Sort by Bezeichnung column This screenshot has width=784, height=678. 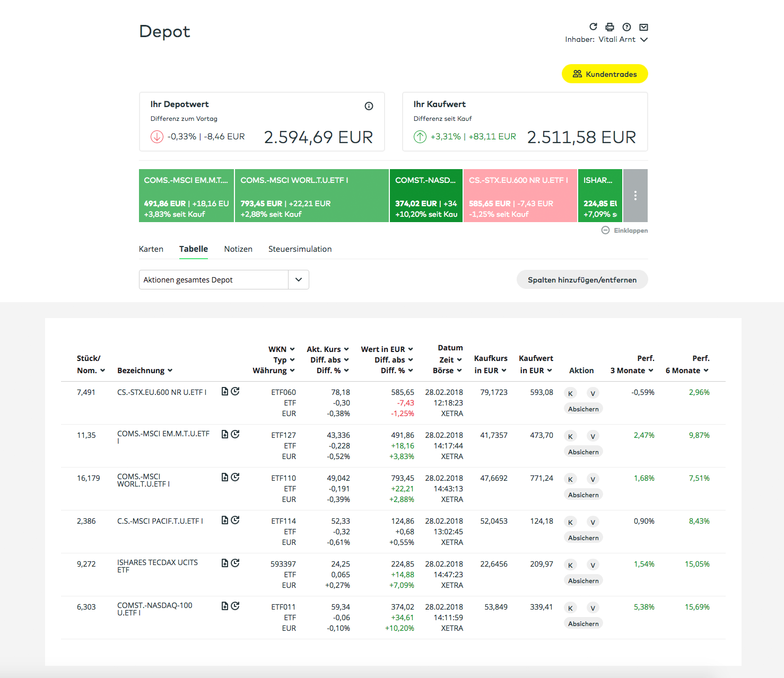click(x=145, y=371)
